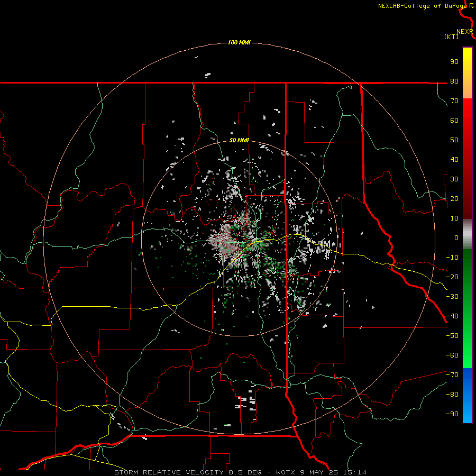Click the 50 value on velocity scale
Screen dimensions: 476x476
click(454, 140)
